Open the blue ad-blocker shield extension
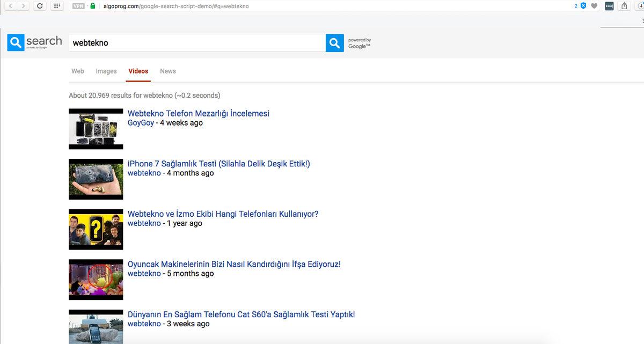The height and width of the screenshot is (344, 644). [583, 5]
